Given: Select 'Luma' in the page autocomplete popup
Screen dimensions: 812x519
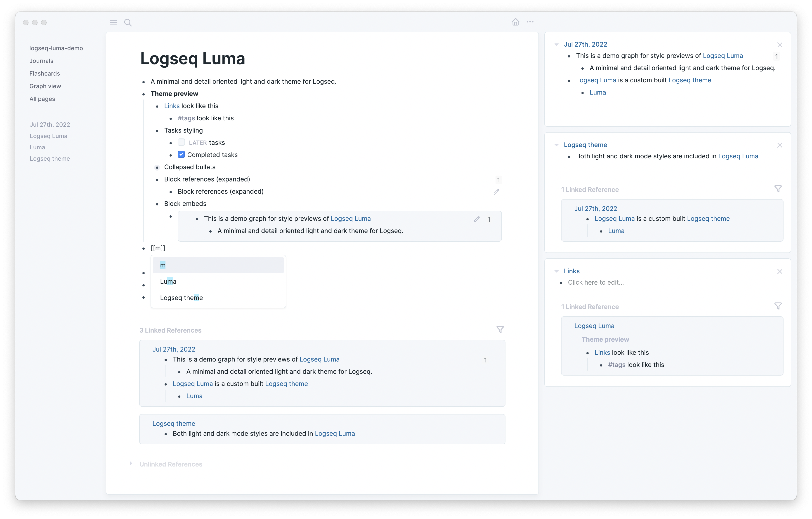Looking at the screenshot, I should [218, 281].
